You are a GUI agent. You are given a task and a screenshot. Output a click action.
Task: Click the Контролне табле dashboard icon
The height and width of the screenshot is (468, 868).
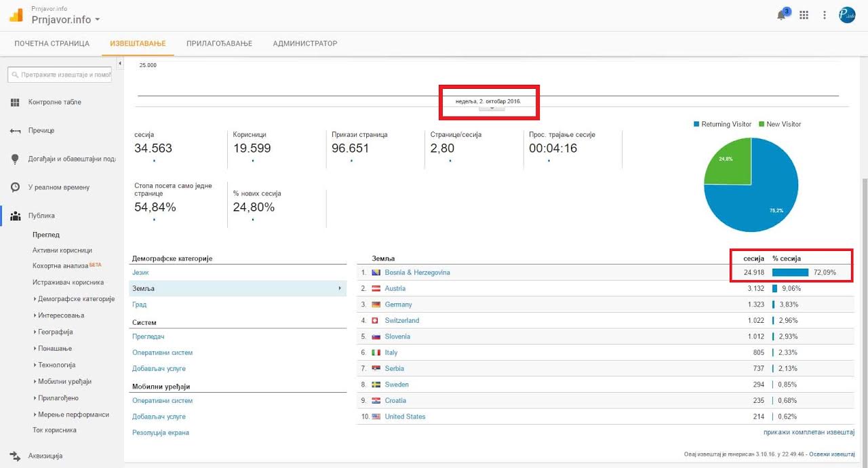point(15,102)
